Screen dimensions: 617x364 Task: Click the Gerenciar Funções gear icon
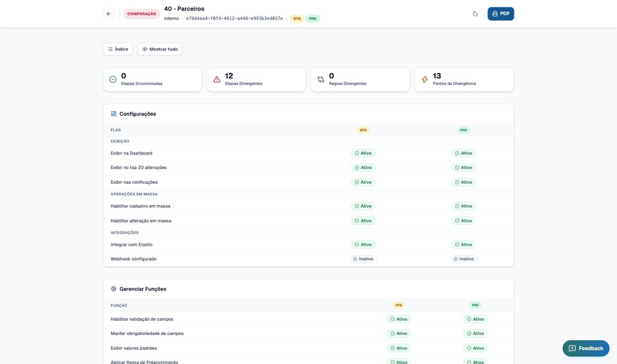(114, 289)
